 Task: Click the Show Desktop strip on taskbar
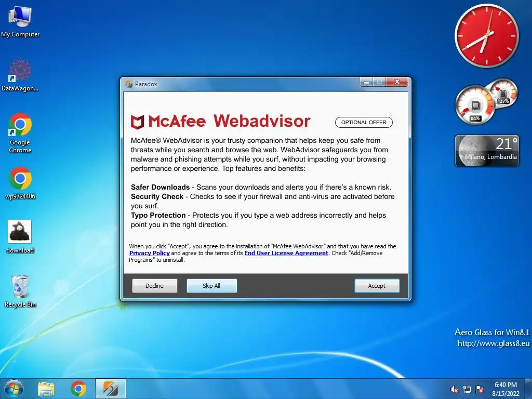529,389
